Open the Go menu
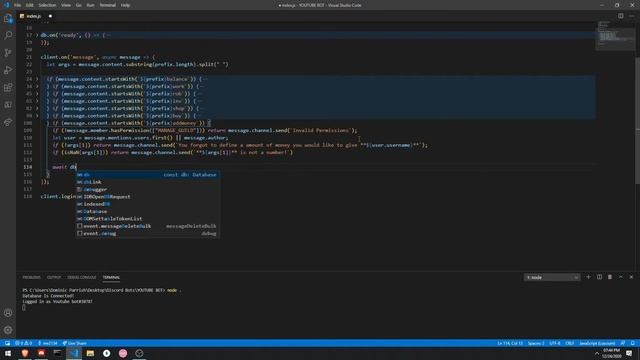This screenshot has width=640, height=360. pyautogui.click(x=79, y=5)
